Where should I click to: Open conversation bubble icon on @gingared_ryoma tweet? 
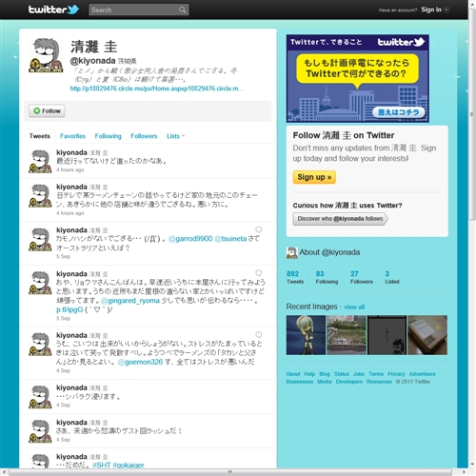pyautogui.click(x=259, y=273)
